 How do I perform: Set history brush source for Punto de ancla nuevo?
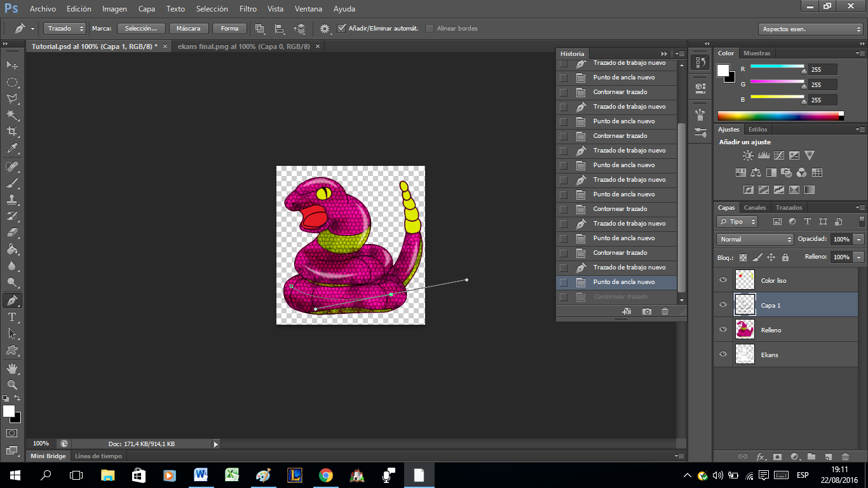(563, 282)
